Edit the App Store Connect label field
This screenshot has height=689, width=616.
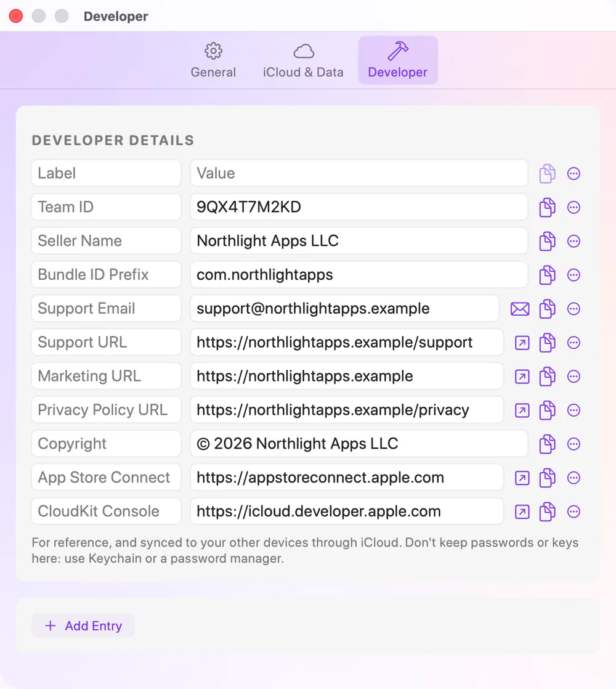(x=106, y=478)
